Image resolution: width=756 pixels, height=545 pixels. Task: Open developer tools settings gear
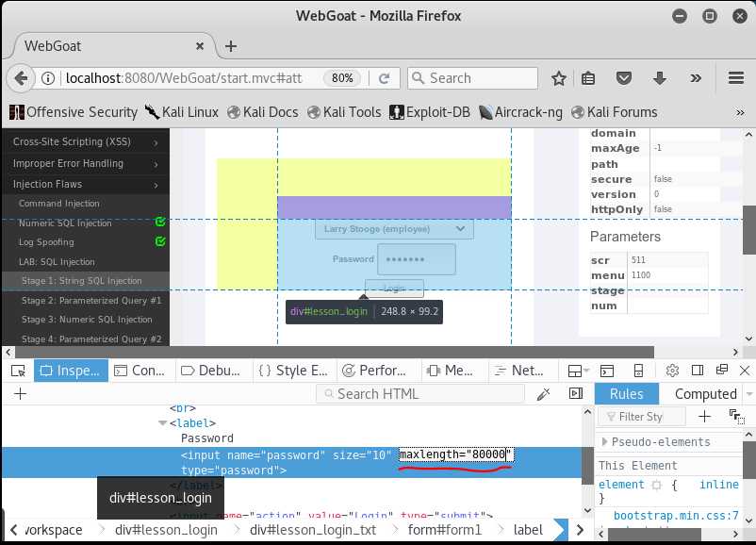point(672,371)
